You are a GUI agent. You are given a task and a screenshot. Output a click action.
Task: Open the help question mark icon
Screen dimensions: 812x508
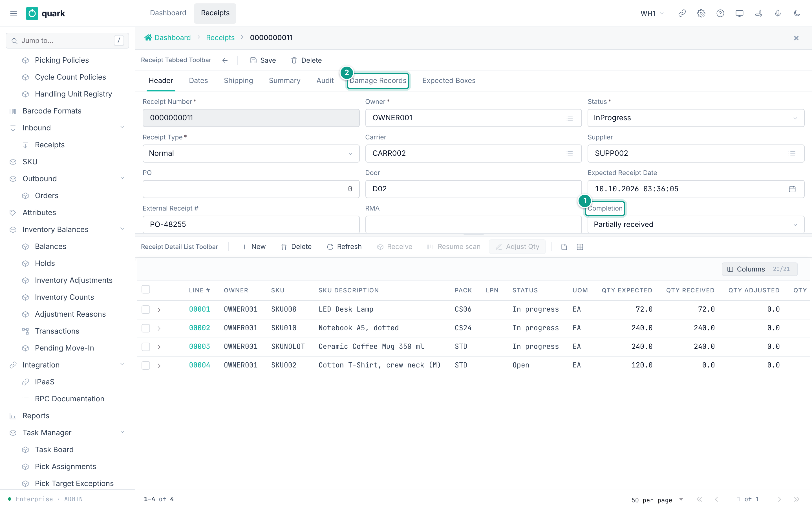point(720,14)
